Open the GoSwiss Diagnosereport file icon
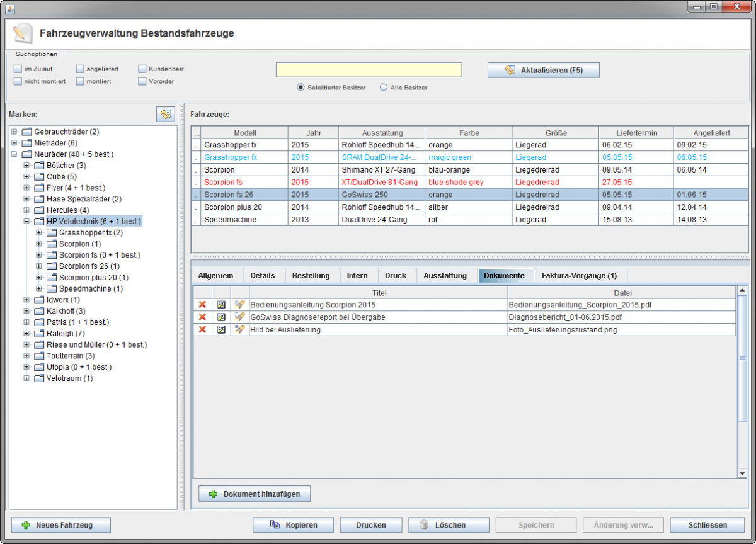The image size is (756, 544). coord(239,317)
